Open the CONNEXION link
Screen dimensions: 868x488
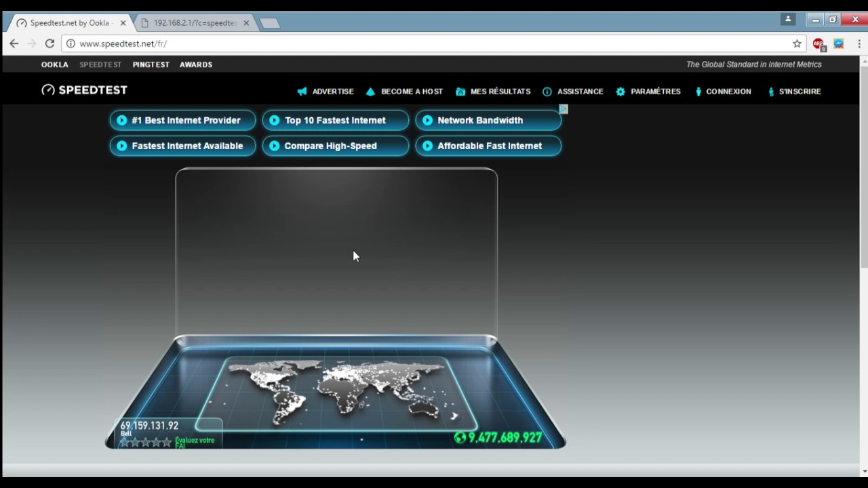pos(728,91)
